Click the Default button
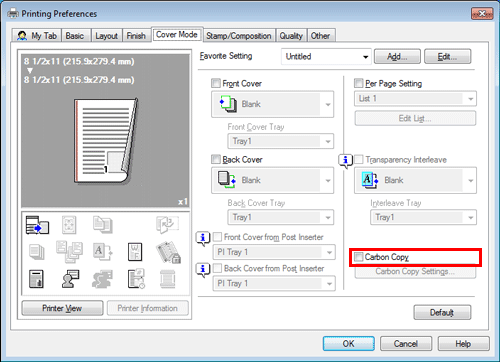The height and width of the screenshot is (362, 500). pos(442,313)
